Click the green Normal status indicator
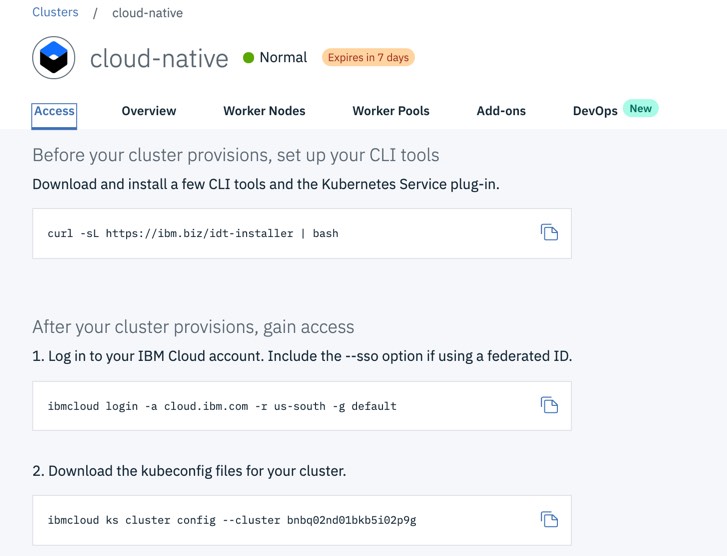The height and width of the screenshot is (556, 727). click(249, 58)
